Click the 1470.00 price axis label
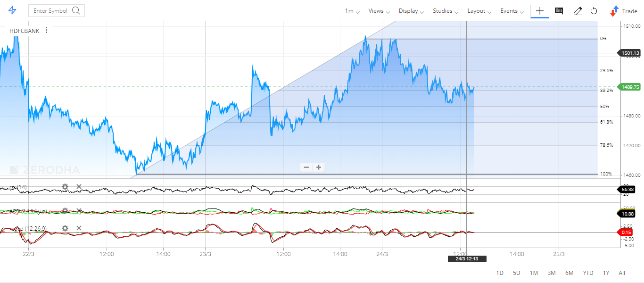This screenshot has height=283, width=644. coord(632,146)
